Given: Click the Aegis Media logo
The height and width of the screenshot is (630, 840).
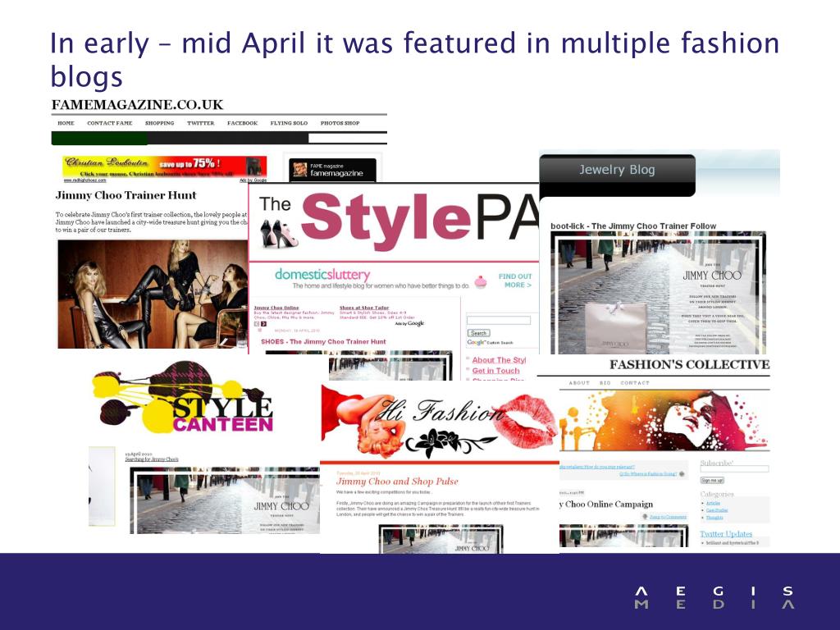Looking at the screenshot, I should 714,597.
